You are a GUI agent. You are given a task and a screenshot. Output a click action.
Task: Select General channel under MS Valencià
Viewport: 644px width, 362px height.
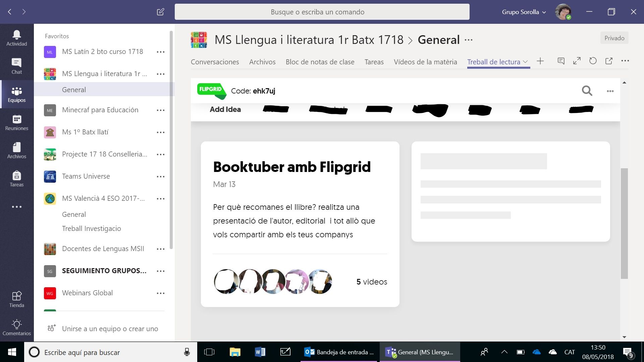74,215
